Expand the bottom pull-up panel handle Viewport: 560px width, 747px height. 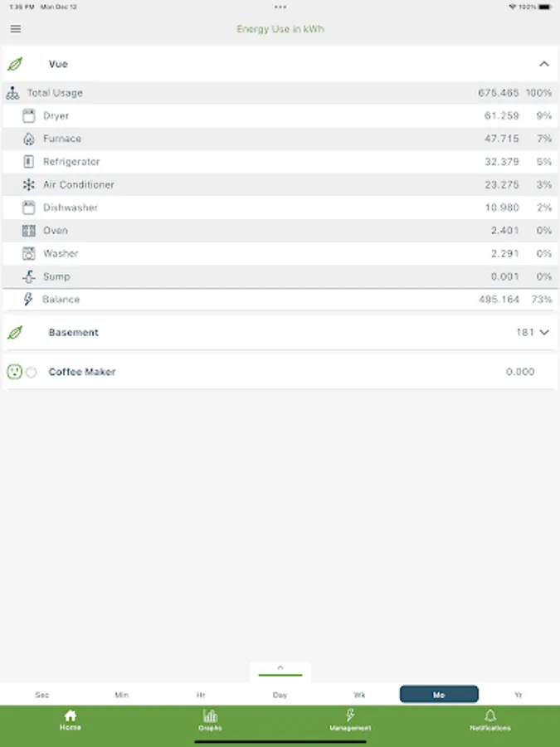[x=280, y=668]
